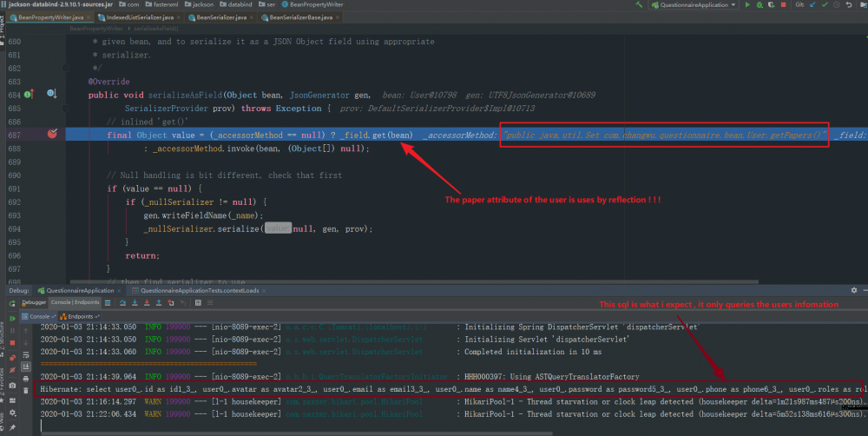Select QuestionnaireApplicationTests.contextLoads debug tab
This screenshot has height=436, width=868.
click(200, 291)
